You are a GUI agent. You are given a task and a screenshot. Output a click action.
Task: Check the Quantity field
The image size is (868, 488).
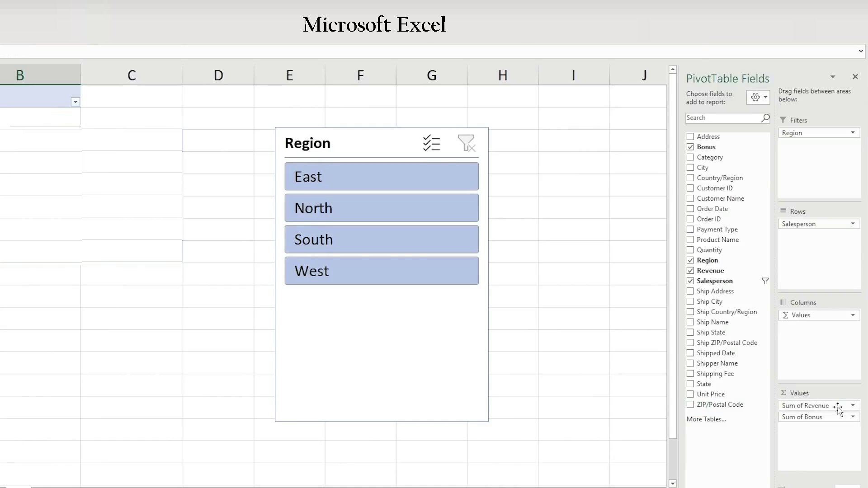click(x=690, y=250)
